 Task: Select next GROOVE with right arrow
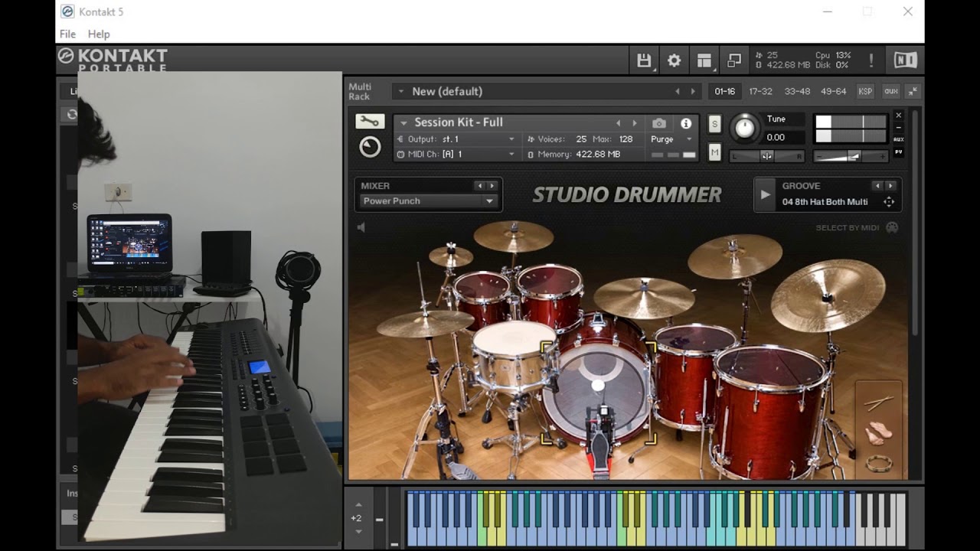(x=890, y=186)
